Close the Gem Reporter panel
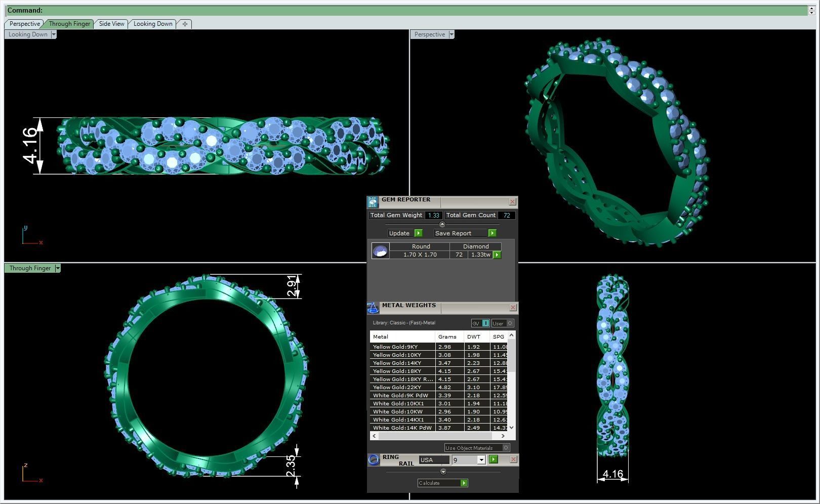 (512, 202)
